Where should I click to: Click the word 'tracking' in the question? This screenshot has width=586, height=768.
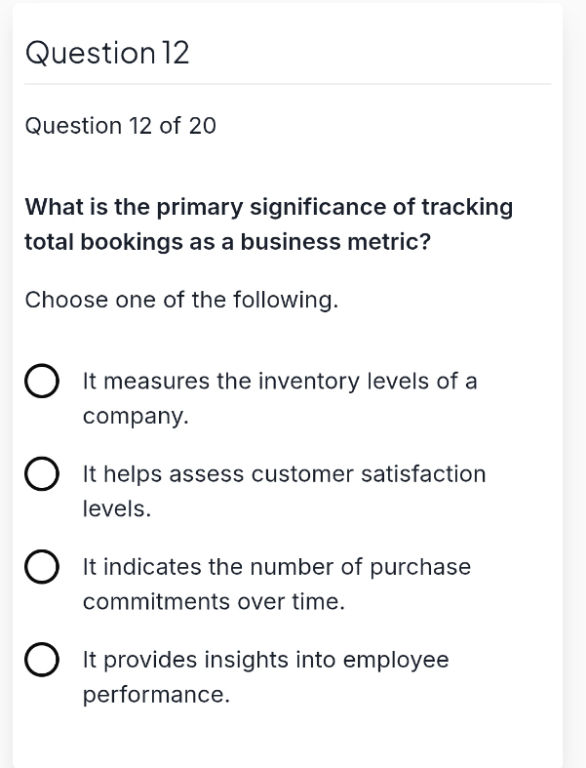pos(467,207)
